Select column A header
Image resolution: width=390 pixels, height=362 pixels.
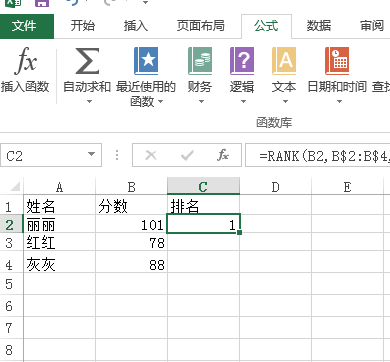tap(60, 187)
